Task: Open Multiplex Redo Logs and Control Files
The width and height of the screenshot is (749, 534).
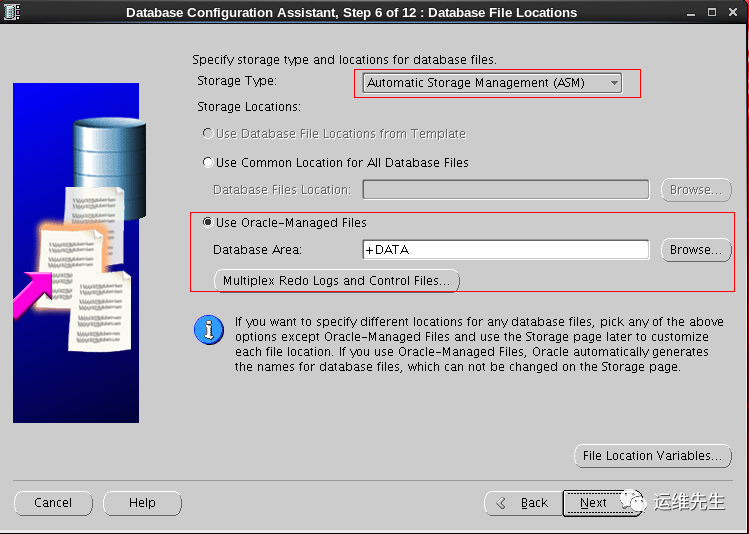Action: [337, 280]
